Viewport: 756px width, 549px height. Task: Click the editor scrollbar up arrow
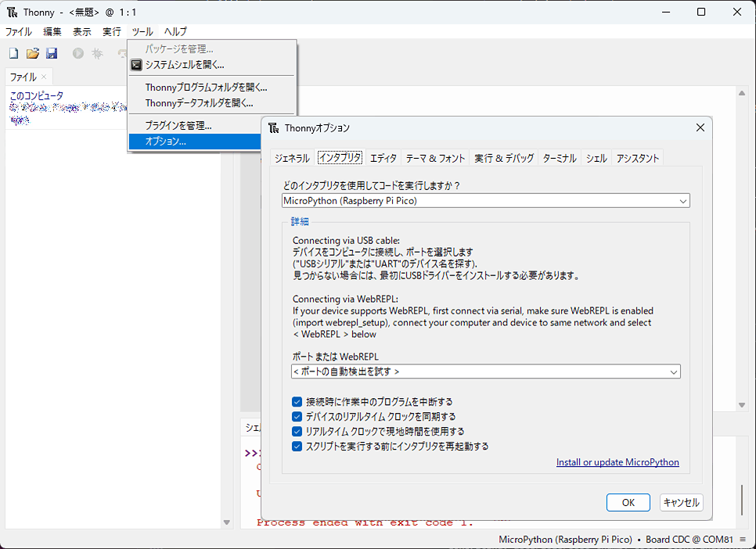tap(743, 93)
